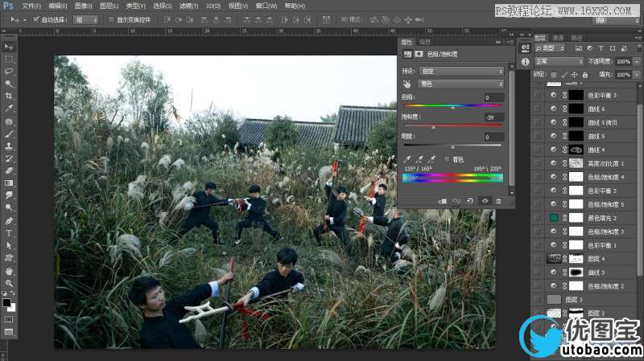Select the Eyedropper tool in toolbox
This screenshot has height=361, width=644.
point(9,109)
